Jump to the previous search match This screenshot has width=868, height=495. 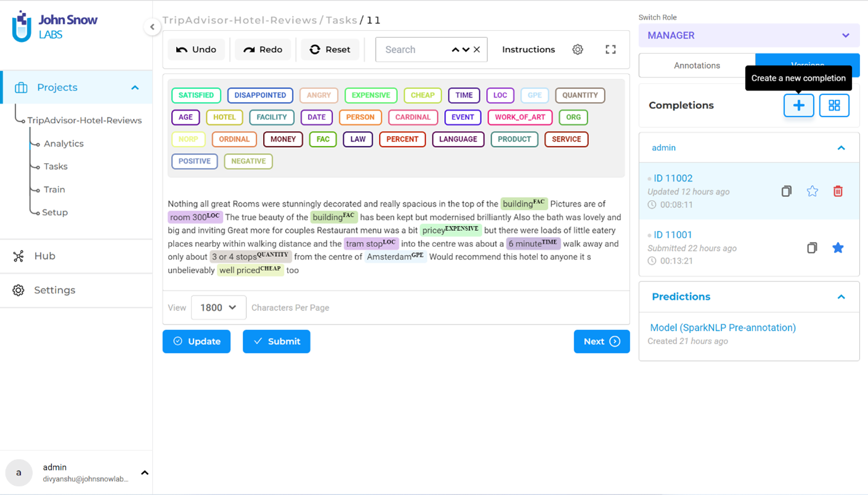click(455, 49)
